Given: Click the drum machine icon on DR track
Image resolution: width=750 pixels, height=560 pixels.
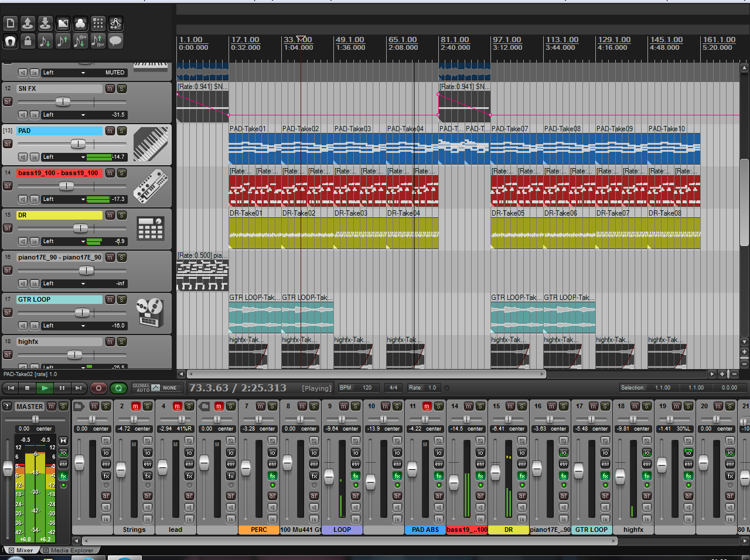Looking at the screenshot, I should click(x=150, y=229).
